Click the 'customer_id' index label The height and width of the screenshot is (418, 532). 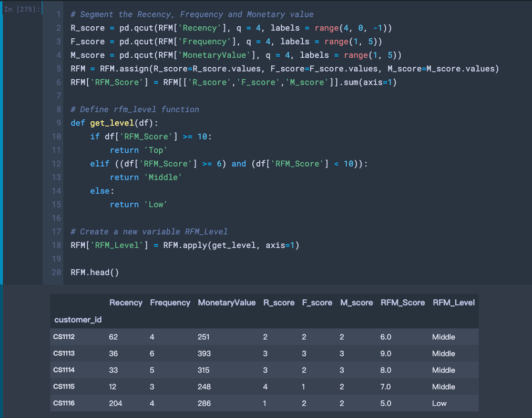pos(78,320)
